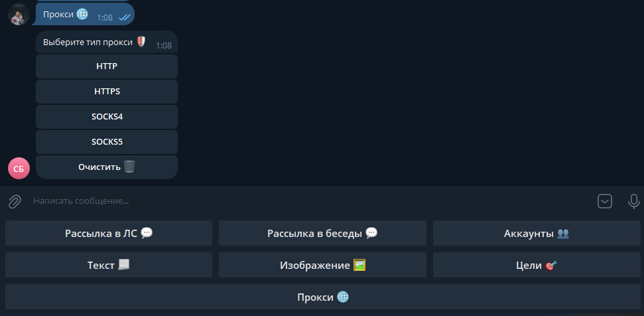Select the Цели target button
This screenshot has width=644, height=316.
pyautogui.click(x=536, y=266)
